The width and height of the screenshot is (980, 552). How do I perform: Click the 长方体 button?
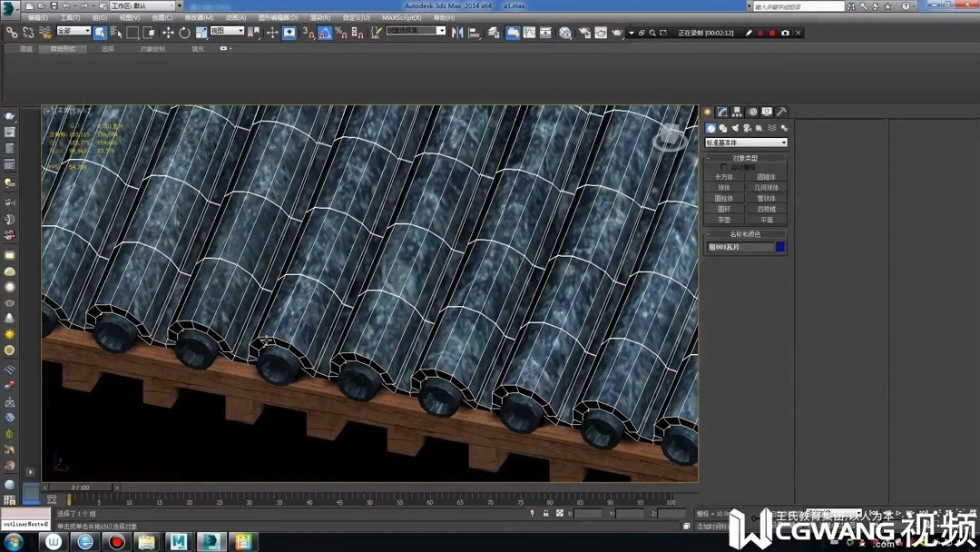tap(724, 177)
